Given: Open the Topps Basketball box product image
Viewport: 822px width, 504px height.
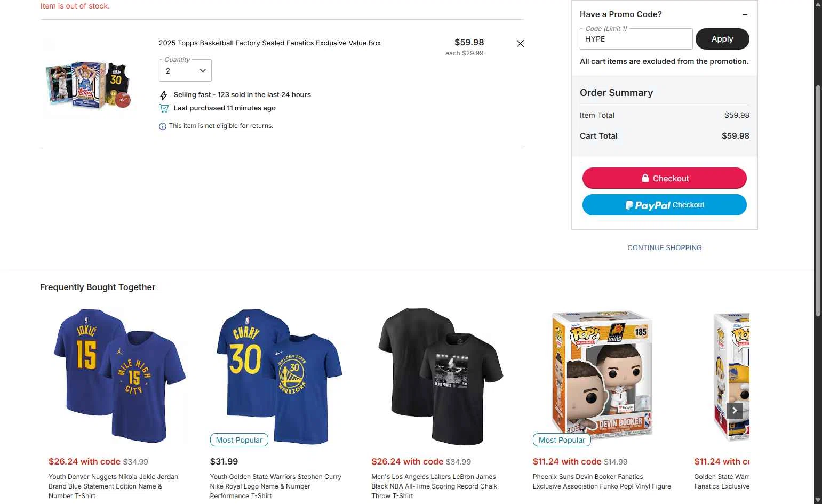Looking at the screenshot, I should pyautogui.click(x=89, y=84).
